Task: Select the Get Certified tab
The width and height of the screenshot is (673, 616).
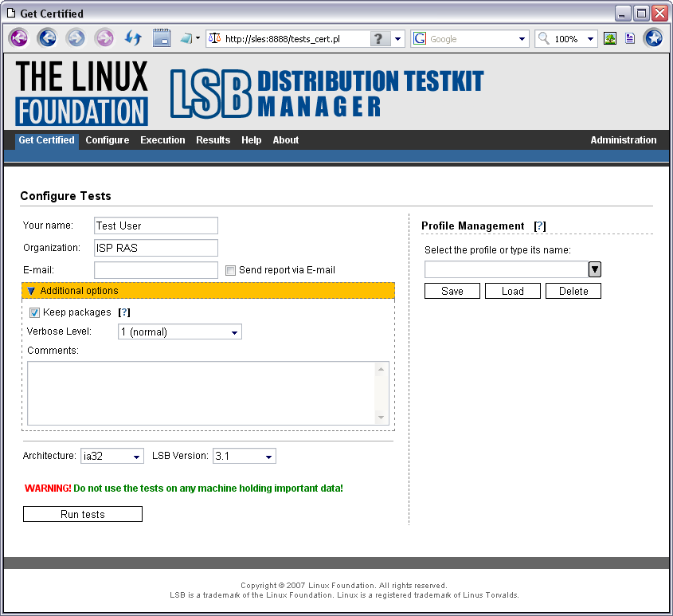Action: (x=46, y=140)
